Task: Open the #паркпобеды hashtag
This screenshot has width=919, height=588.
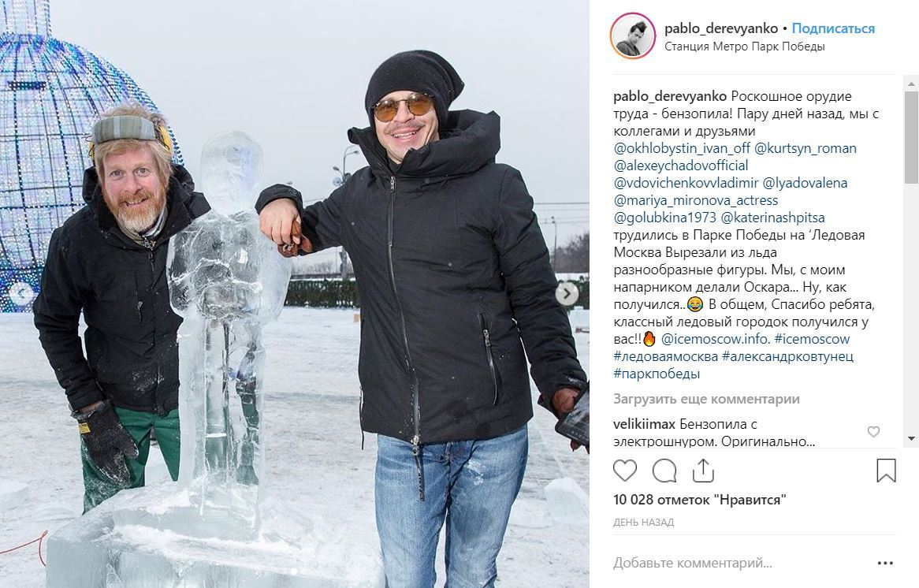Action: click(657, 374)
